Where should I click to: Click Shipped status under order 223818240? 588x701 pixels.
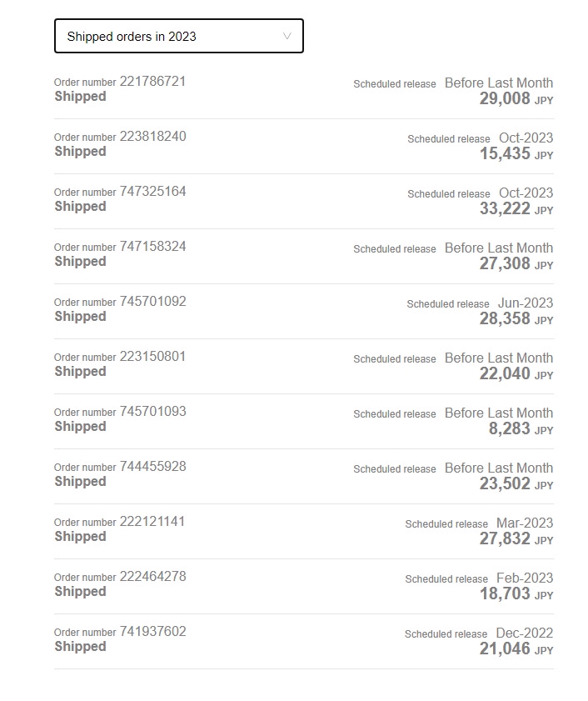tap(81, 152)
